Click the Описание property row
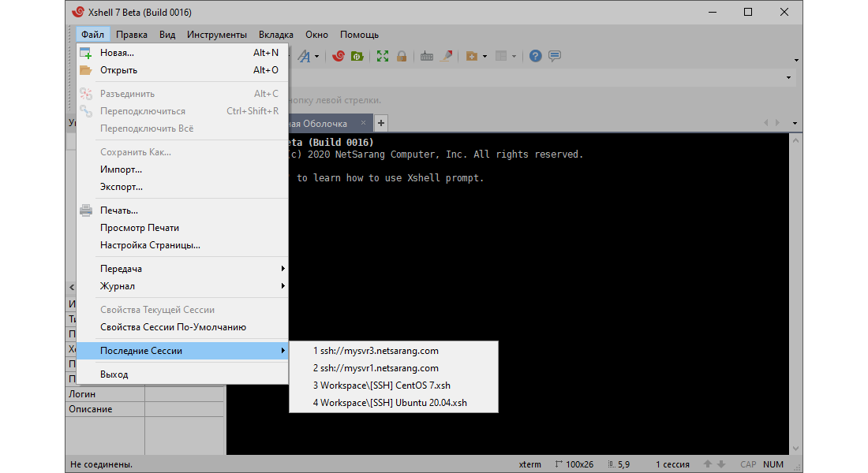 (x=144, y=409)
